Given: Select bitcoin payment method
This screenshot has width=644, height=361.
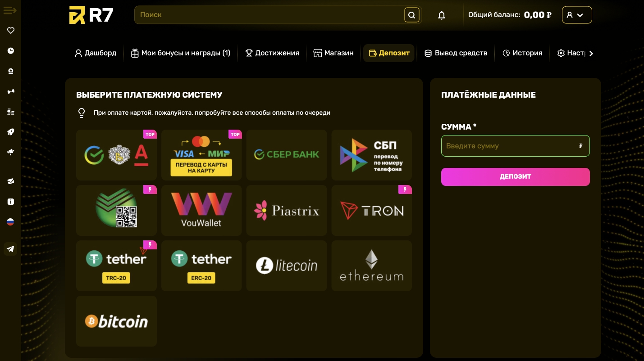Looking at the screenshot, I should (116, 321).
